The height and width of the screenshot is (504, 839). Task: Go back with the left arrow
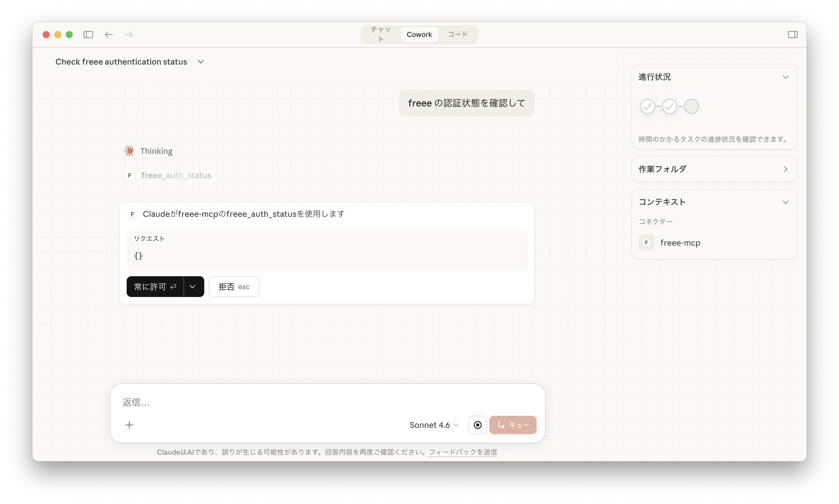pos(109,35)
